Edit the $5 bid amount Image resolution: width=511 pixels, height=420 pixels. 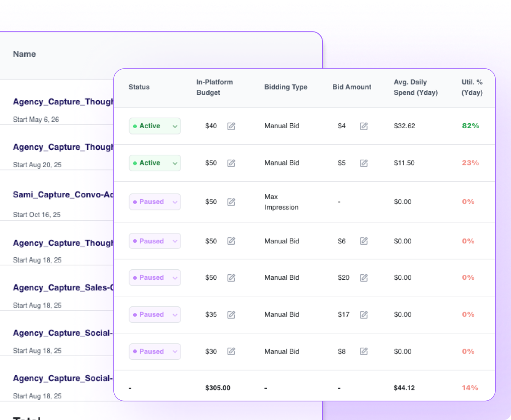[364, 163]
